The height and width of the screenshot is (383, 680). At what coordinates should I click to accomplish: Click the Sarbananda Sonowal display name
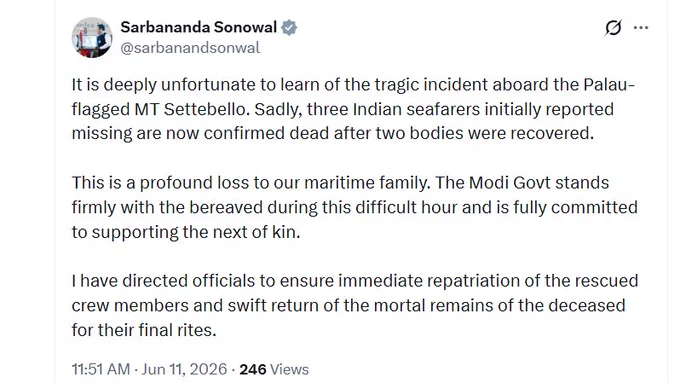(199, 27)
